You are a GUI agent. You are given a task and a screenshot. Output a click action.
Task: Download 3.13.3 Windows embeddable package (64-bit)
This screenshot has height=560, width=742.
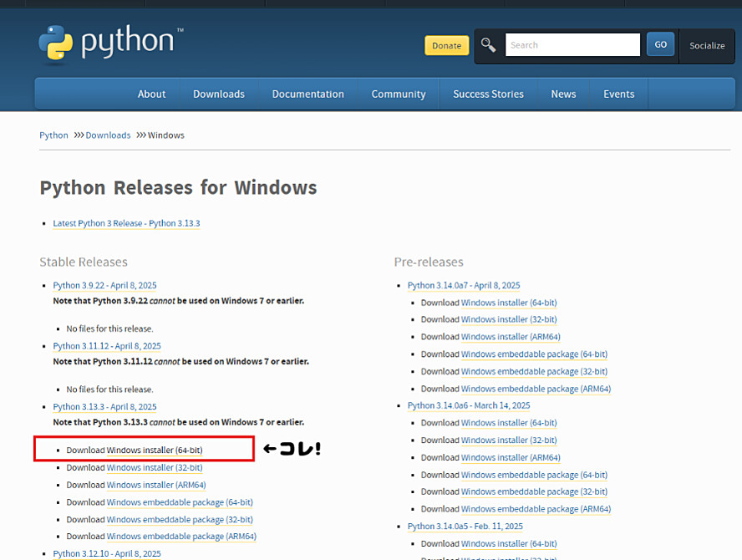[180, 502]
